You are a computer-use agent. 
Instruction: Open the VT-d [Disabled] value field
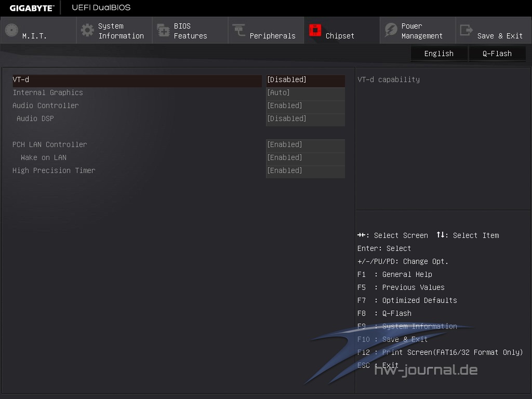[x=305, y=80]
